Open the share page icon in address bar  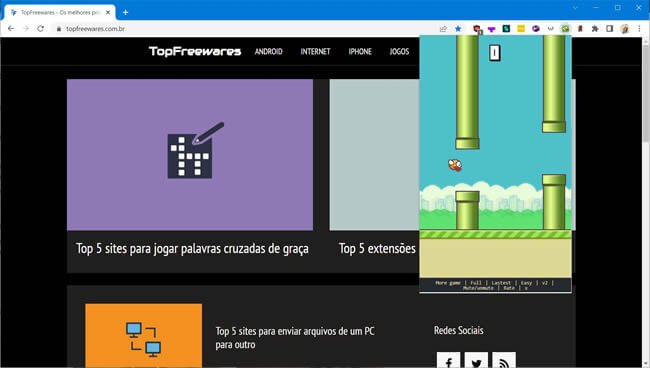(443, 29)
